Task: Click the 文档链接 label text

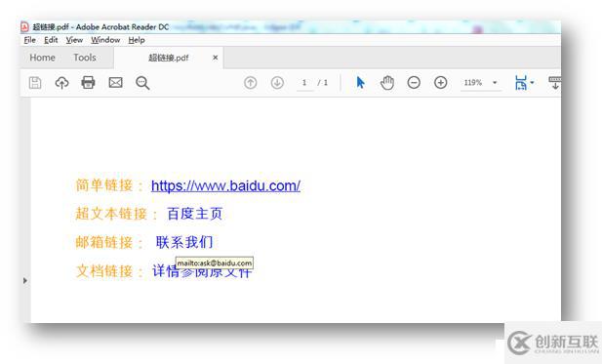Action: click(x=104, y=271)
